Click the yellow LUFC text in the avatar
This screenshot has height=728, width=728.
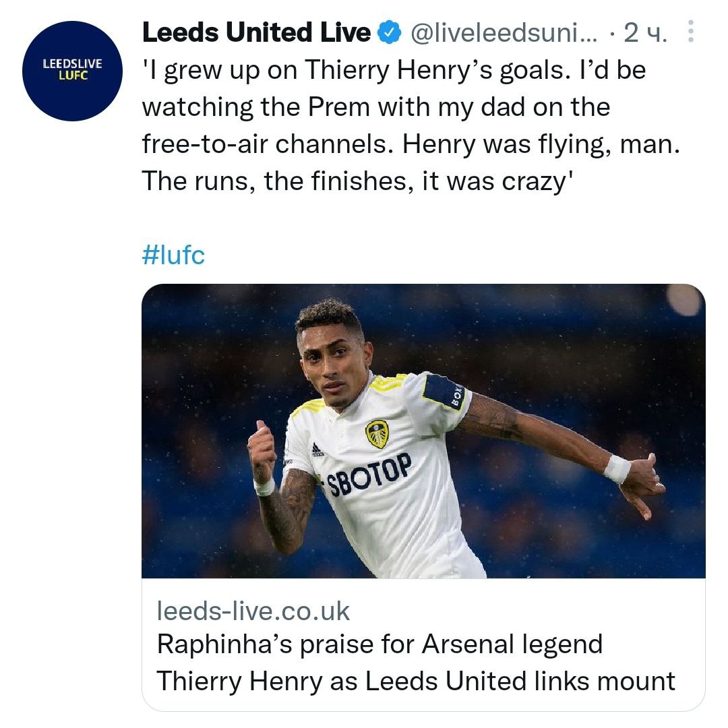click(71, 76)
